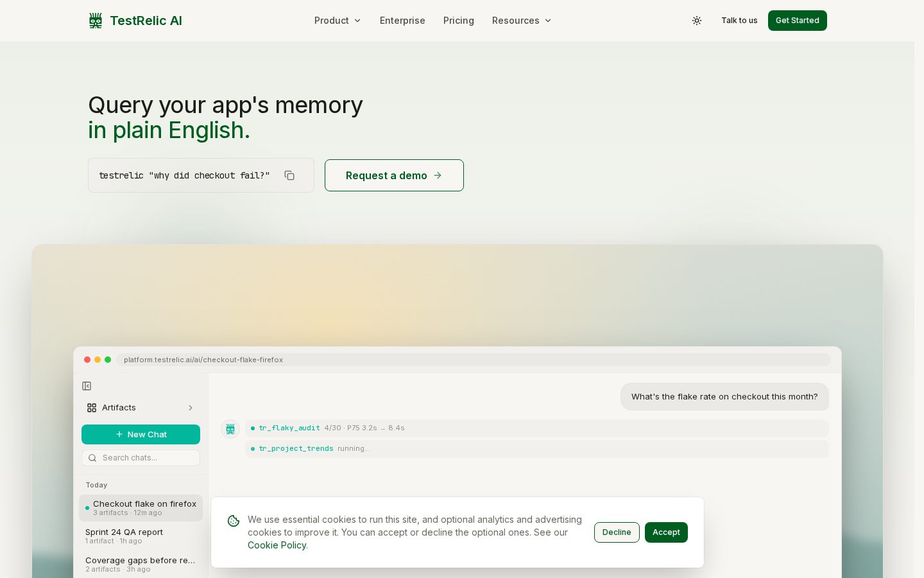Open the Enterprise page
Image resolution: width=924 pixels, height=578 pixels.
[402, 21]
